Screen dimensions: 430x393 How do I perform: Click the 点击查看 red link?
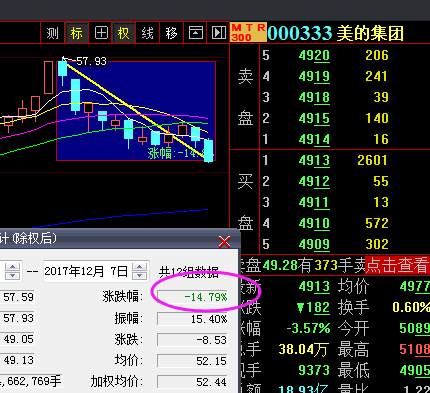pos(397,265)
